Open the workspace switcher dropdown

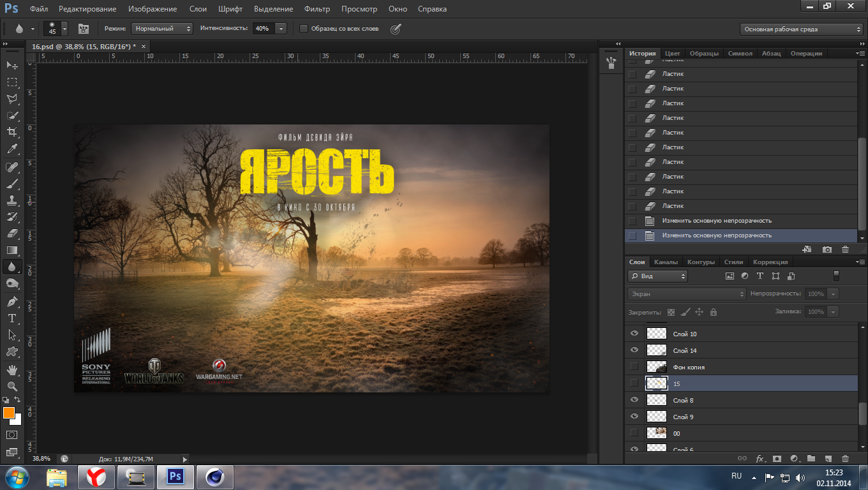[802, 29]
